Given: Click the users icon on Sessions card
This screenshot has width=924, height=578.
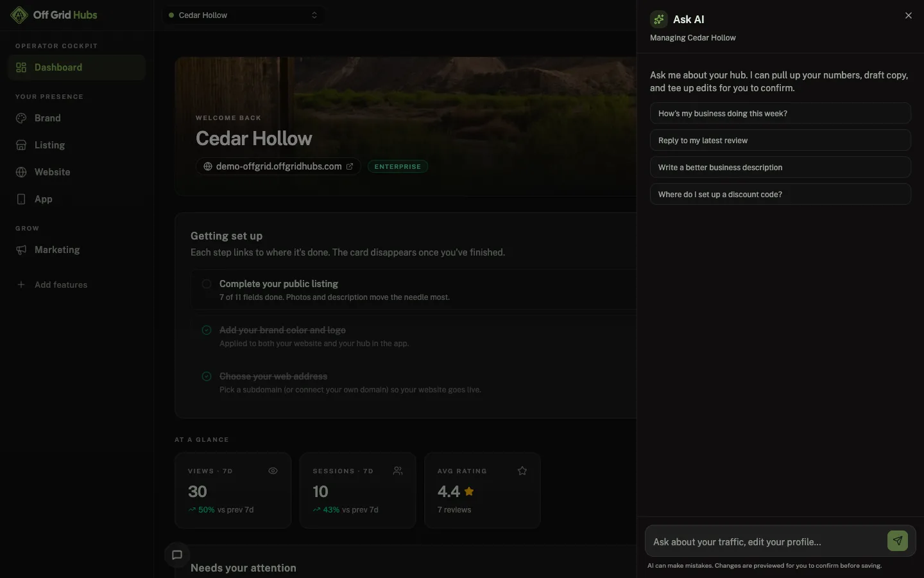Looking at the screenshot, I should 398,471.
